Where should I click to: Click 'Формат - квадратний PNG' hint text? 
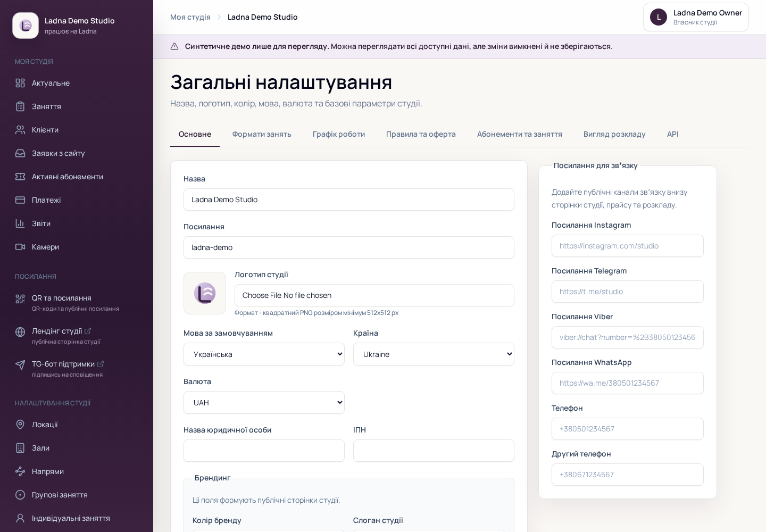(x=317, y=313)
